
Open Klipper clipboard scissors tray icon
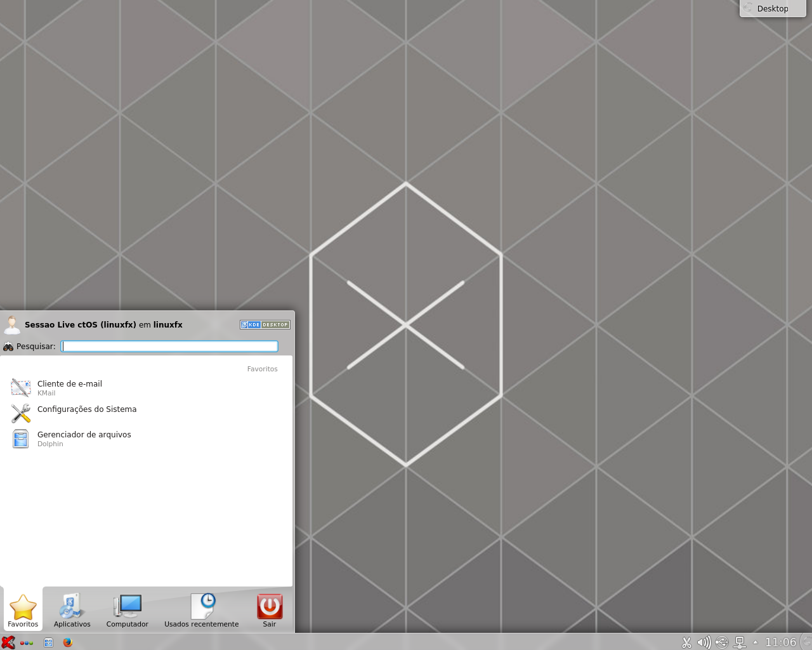[x=686, y=642]
